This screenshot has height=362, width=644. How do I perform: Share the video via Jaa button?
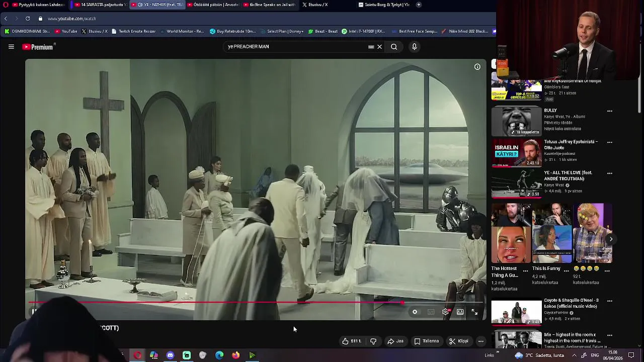(395, 341)
